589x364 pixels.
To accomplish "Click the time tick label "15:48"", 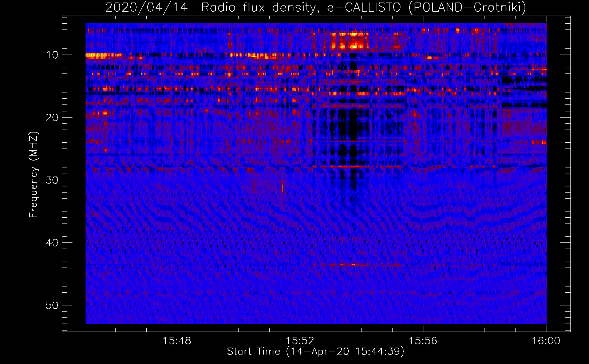I will point(177,341).
